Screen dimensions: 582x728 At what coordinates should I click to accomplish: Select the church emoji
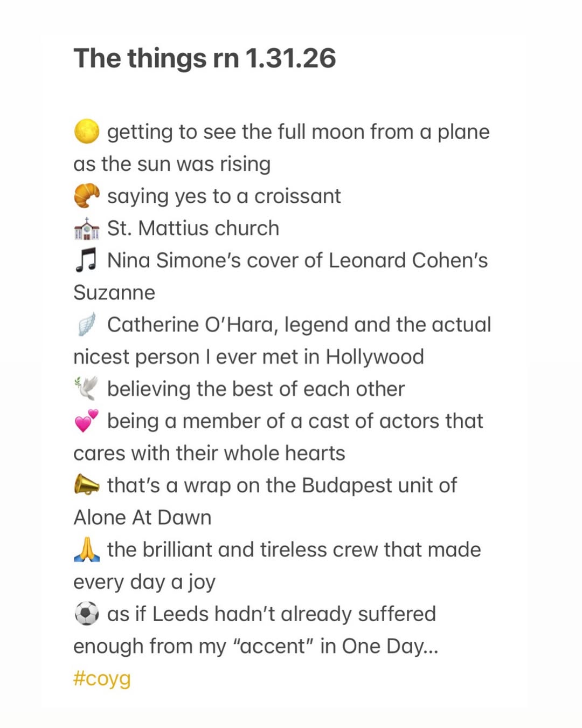86,229
